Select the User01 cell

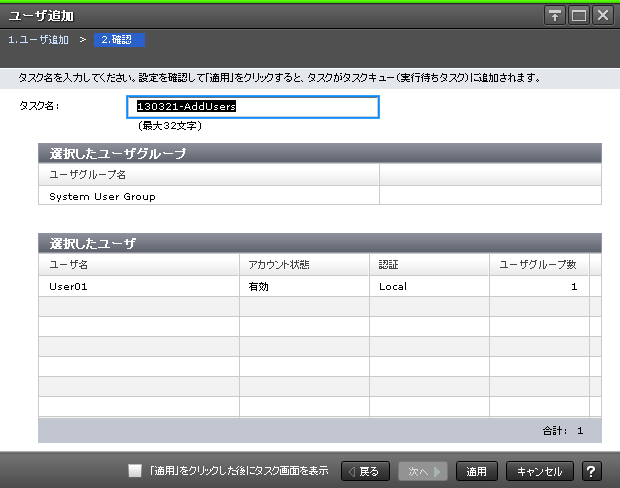click(139, 286)
